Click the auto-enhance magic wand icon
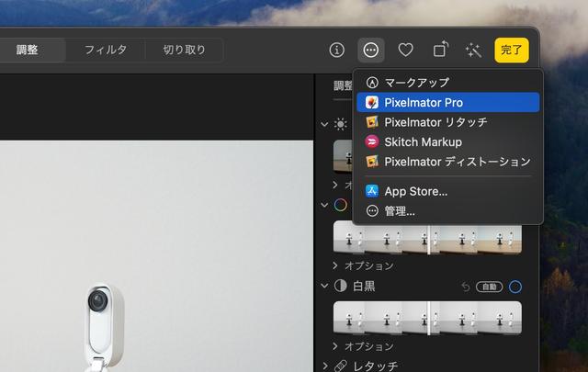 [x=474, y=50]
